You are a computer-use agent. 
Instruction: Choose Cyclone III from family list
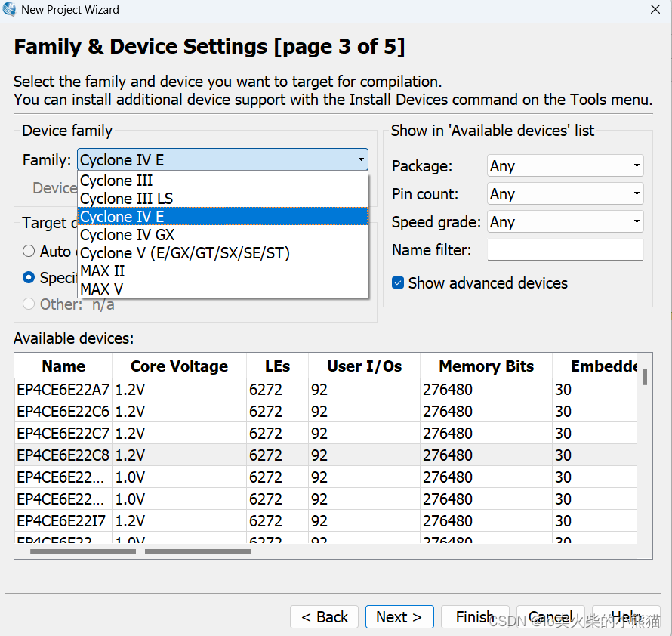[x=116, y=181]
